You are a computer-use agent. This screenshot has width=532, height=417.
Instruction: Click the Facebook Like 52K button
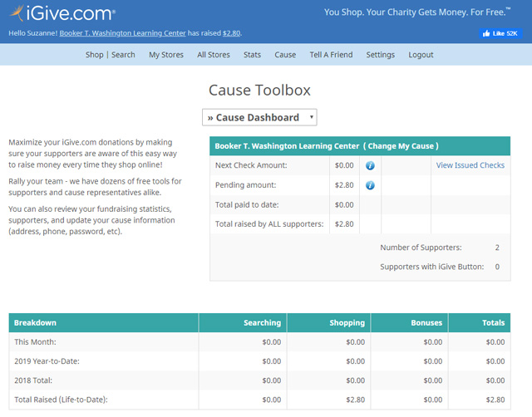[x=500, y=33]
